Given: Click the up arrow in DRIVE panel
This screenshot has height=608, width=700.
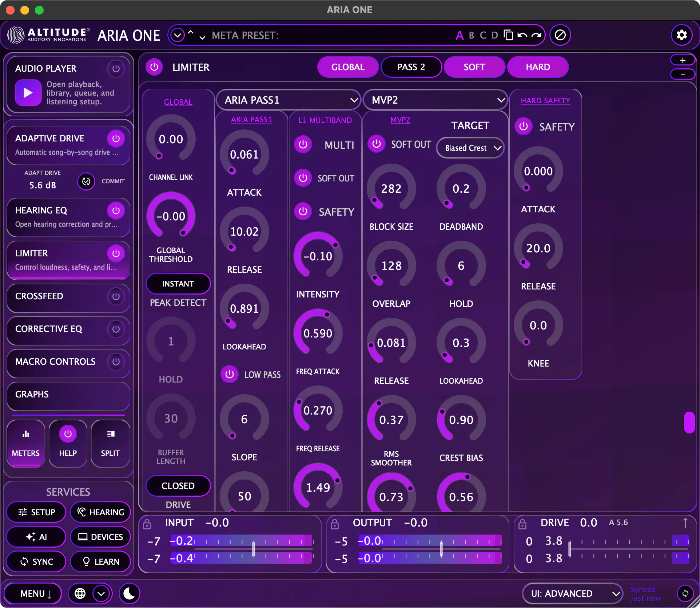Looking at the screenshot, I should (685, 523).
